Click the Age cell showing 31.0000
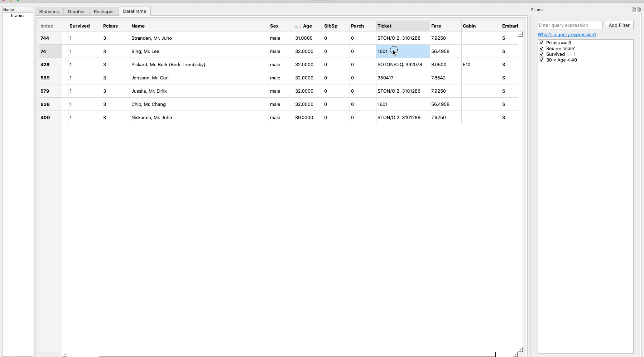 pos(308,38)
